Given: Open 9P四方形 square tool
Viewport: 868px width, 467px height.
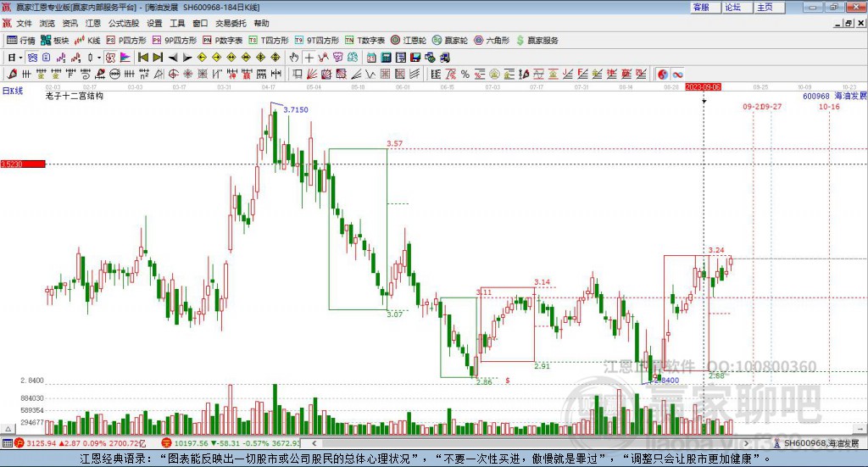Looking at the screenshot, I should (175, 41).
